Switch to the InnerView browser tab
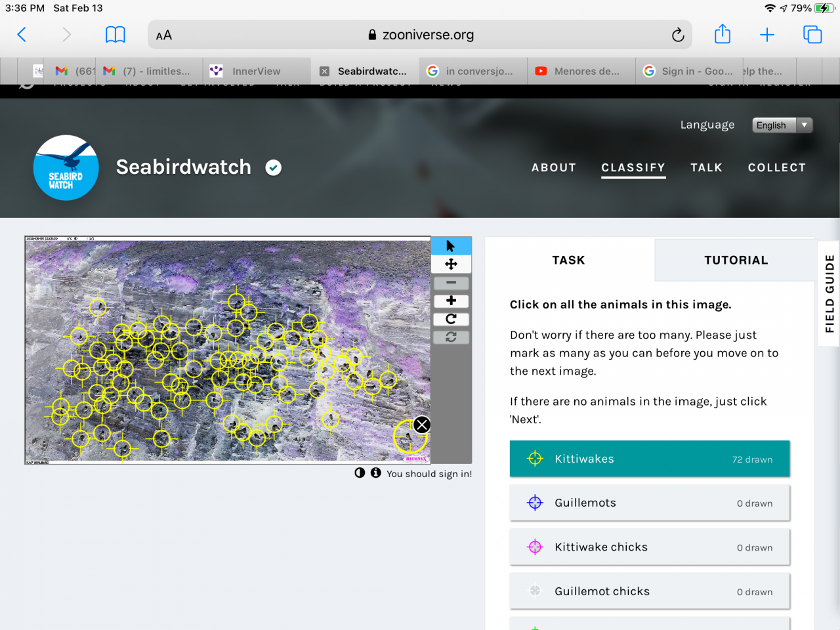Image resolution: width=840 pixels, height=630 pixels. pos(256,71)
